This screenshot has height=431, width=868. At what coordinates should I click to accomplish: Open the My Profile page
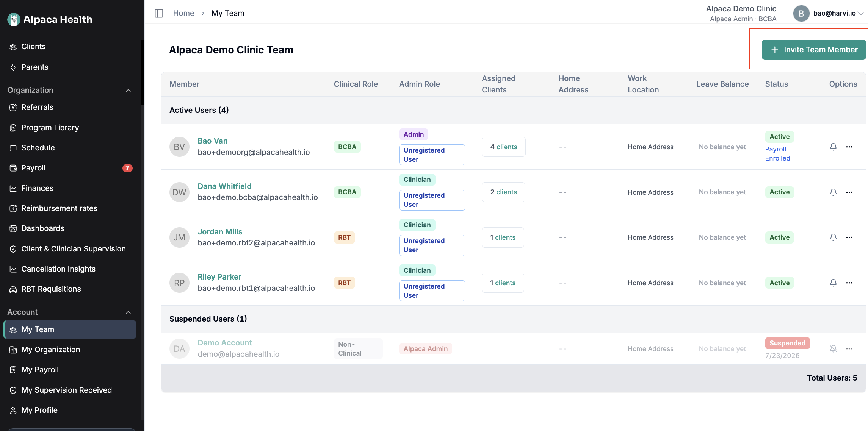click(x=70, y=410)
